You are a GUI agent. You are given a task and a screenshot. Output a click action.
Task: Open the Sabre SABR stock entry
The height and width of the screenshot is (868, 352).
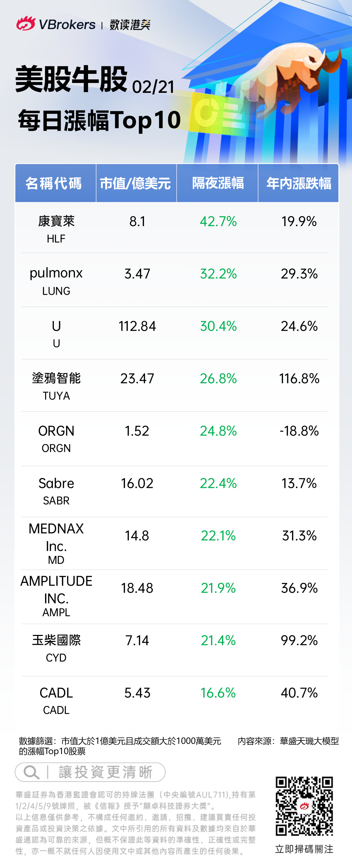coord(56,491)
